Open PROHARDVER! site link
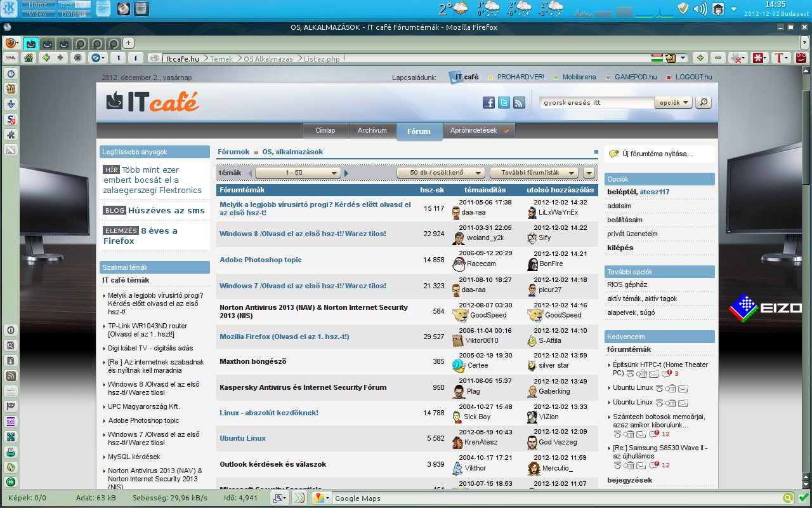 tap(520, 77)
